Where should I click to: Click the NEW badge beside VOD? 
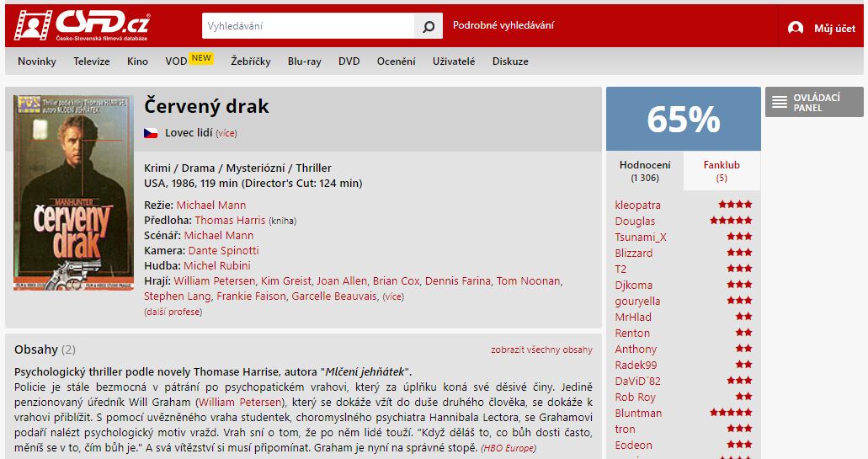point(201,58)
